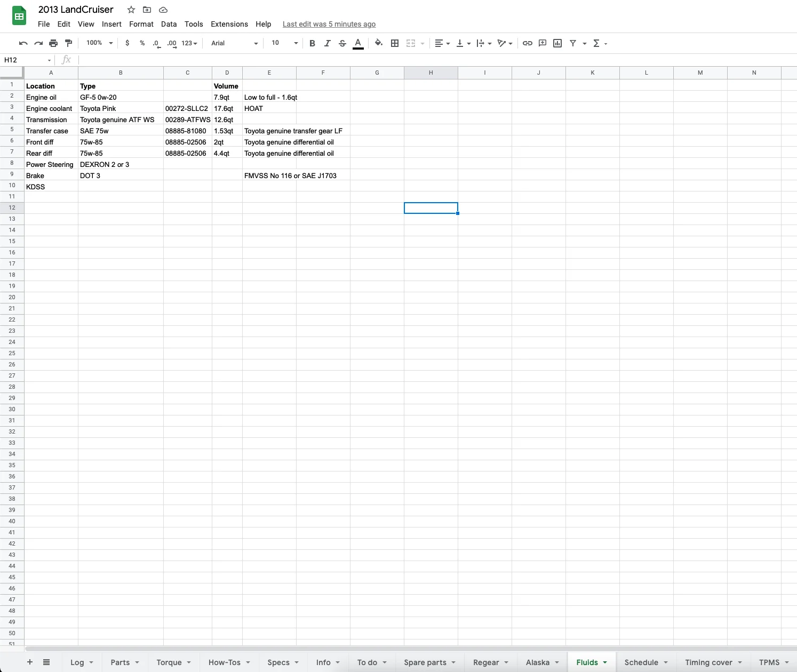This screenshot has width=797, height=672.
Task: Open the File menu
Action: [x=44, y=24]
